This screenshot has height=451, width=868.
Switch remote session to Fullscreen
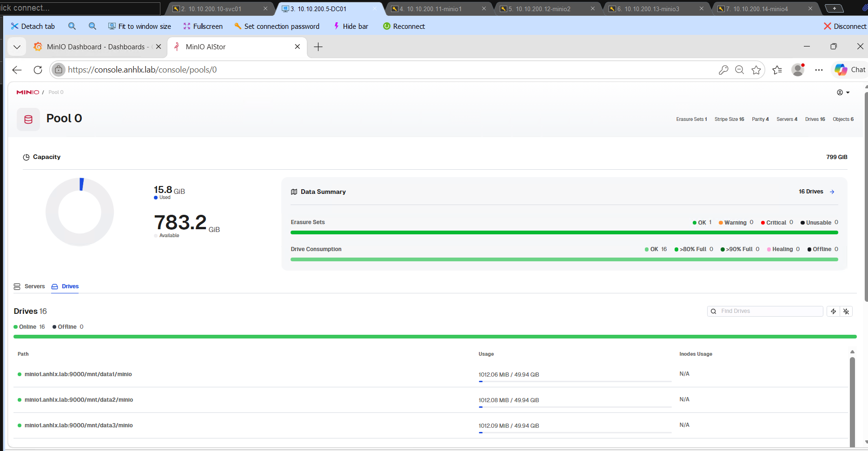pyautogui.click(x=203, y=26)
